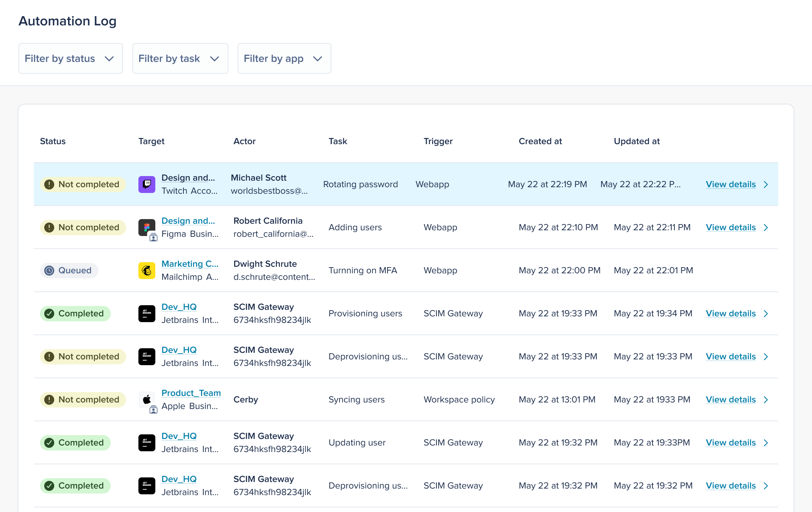View details for Rotating password task
812x512 pixels.
tap(730, 185)
